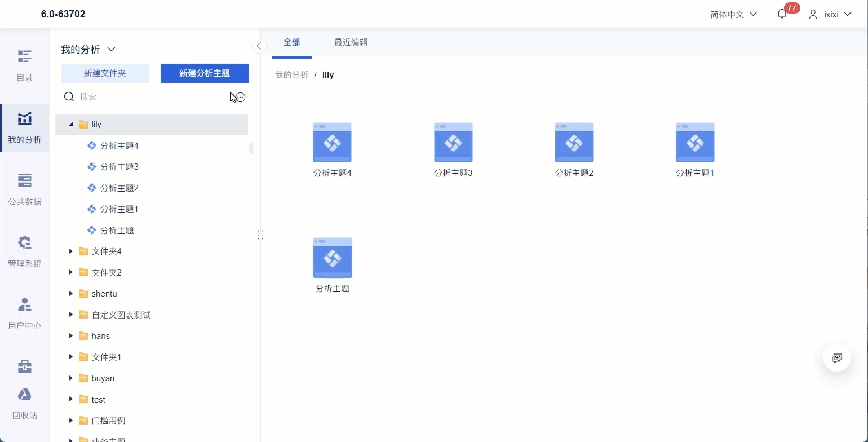Select the 全部 tab

click(292, 42)
